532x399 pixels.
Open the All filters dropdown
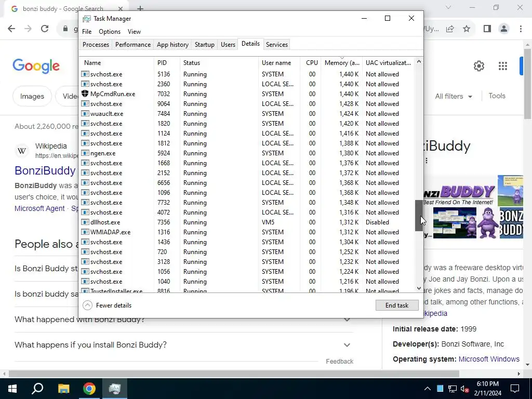click(x=454, y=96)
